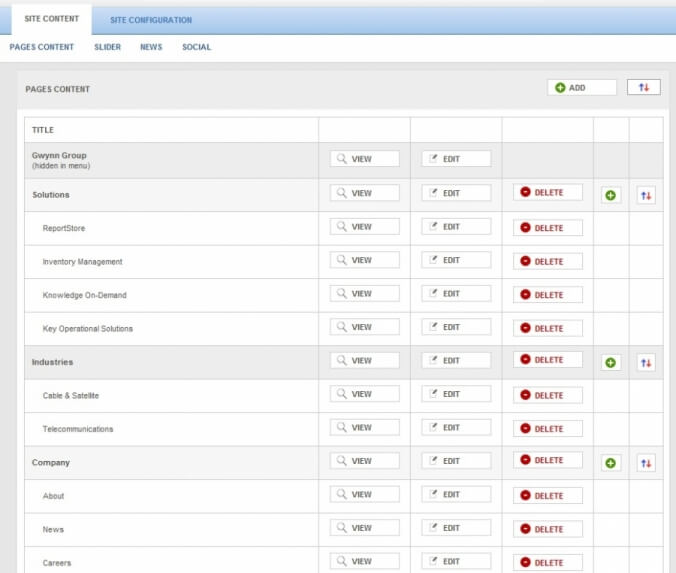Go to the Social submenu link
This screenshot has height=573, width=676.
(196, 47)
